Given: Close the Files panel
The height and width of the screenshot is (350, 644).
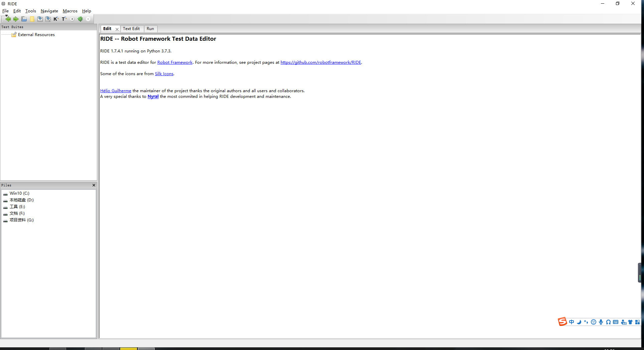Looking at the screenshot, I should 94,185.
